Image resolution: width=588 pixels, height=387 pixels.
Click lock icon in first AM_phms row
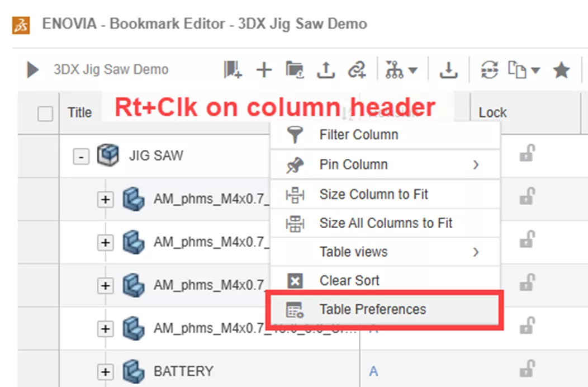pos(527,196)
